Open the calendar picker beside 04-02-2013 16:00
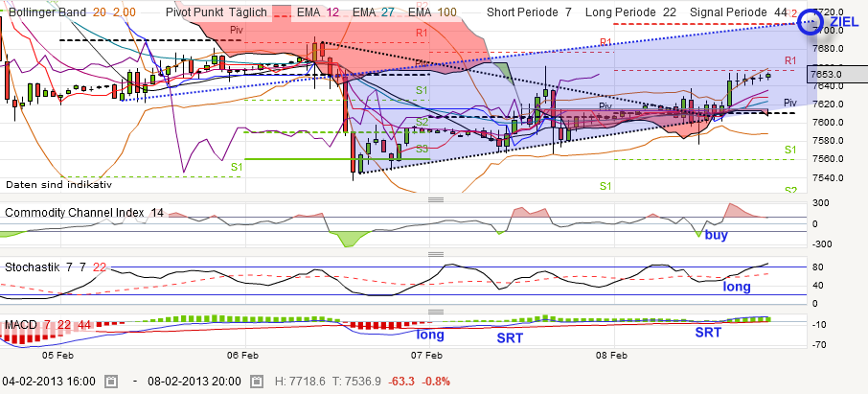The height and width of the screenshot is (394, 868). [x=111, y=382]
